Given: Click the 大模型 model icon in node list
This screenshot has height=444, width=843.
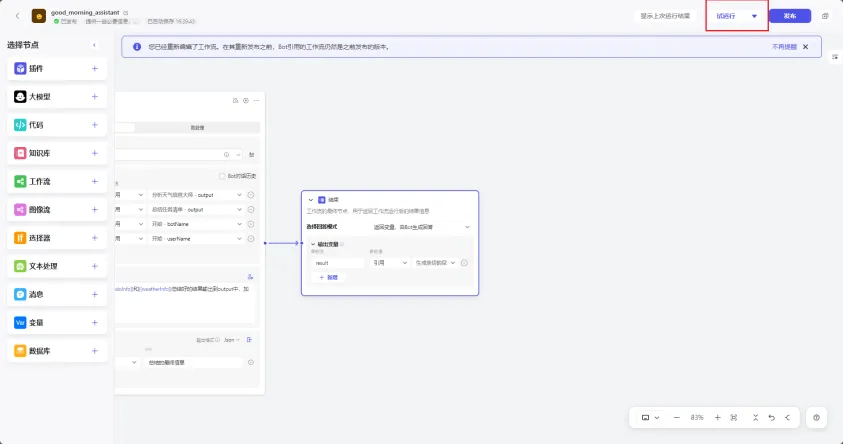Looking at the screenshot, I should pos(20,97).
